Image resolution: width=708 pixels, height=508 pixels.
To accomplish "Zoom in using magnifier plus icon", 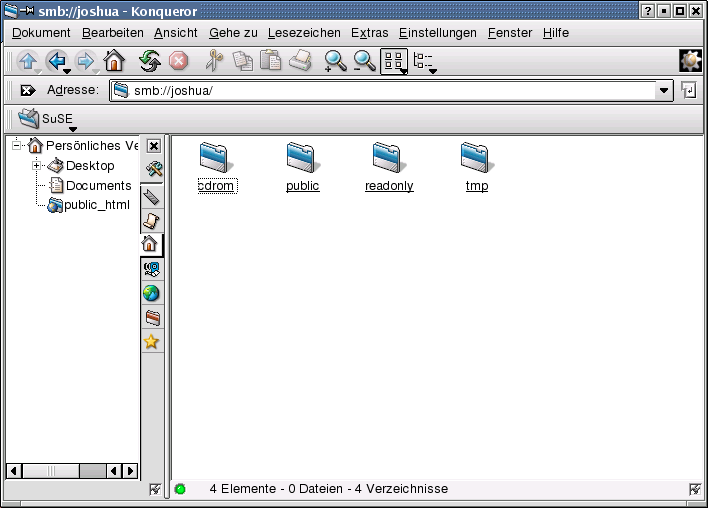I will [x=335, y=61].
